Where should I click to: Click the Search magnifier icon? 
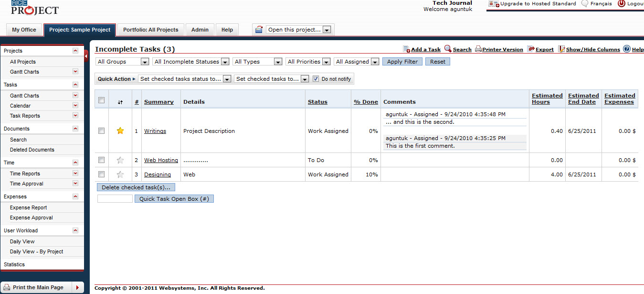click(x=448, y=49)
